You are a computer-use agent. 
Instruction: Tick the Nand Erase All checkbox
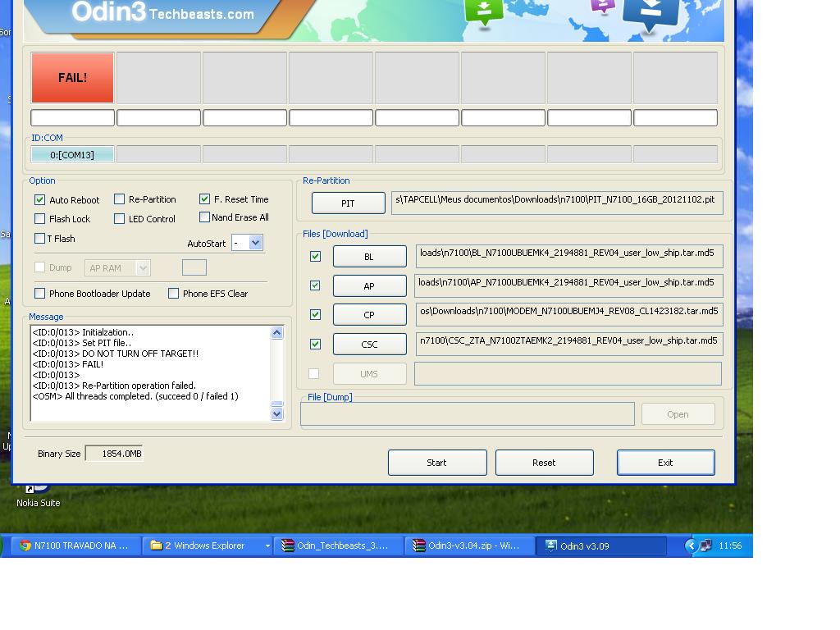click(x=204, y=217)
